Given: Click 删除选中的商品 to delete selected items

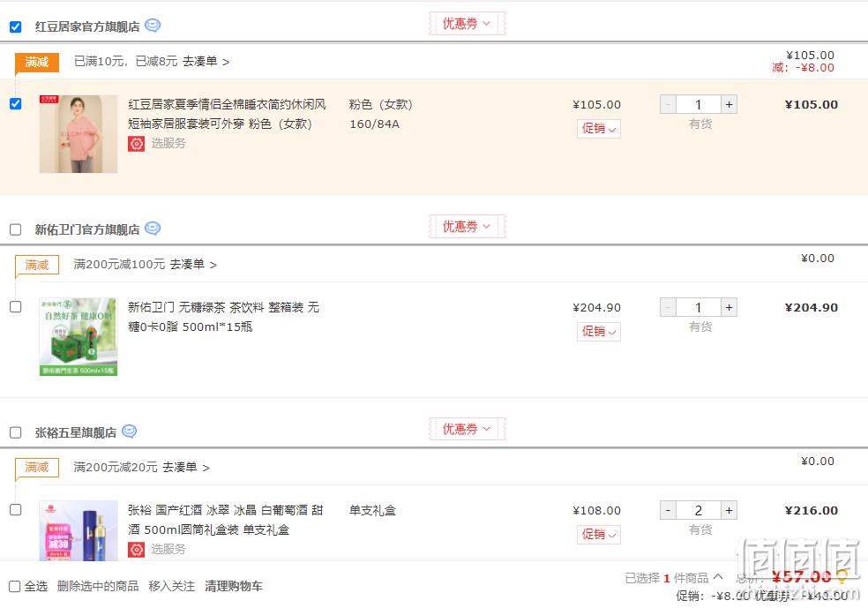Looking at the screenshot, I should tap(98, 586).
